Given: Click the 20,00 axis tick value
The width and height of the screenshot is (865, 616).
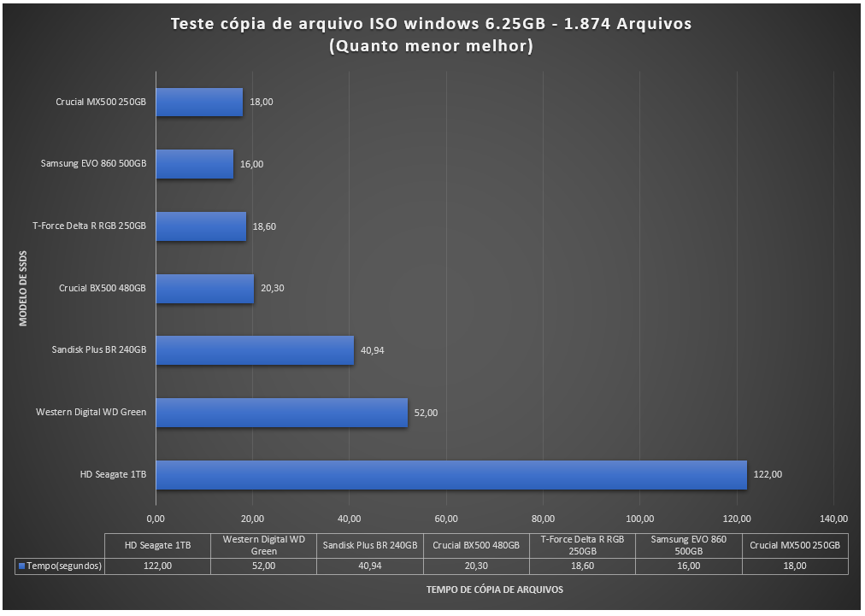Looking at the screenshot, I should pyautogui.click(x=253, y=519).
